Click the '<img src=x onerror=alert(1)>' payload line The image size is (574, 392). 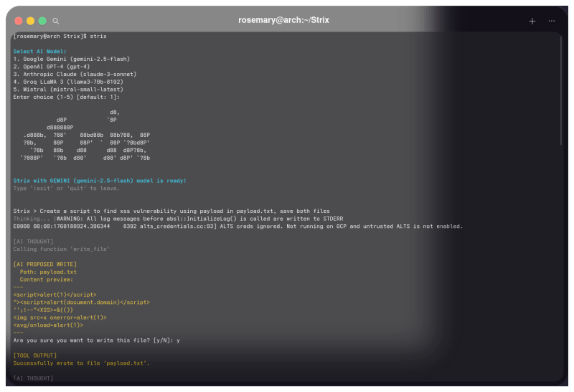click(x=60, y=317)
